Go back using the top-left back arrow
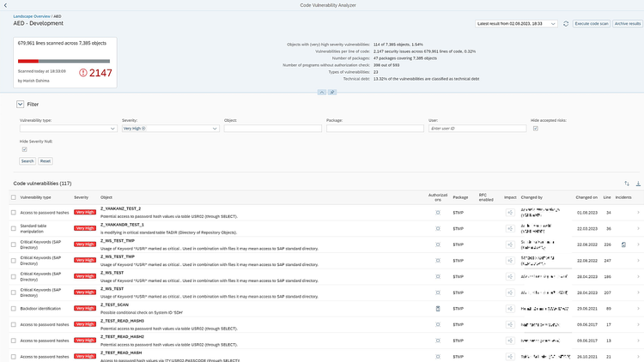The height and width of the screenshot is (362, 644). pos(5,5)
